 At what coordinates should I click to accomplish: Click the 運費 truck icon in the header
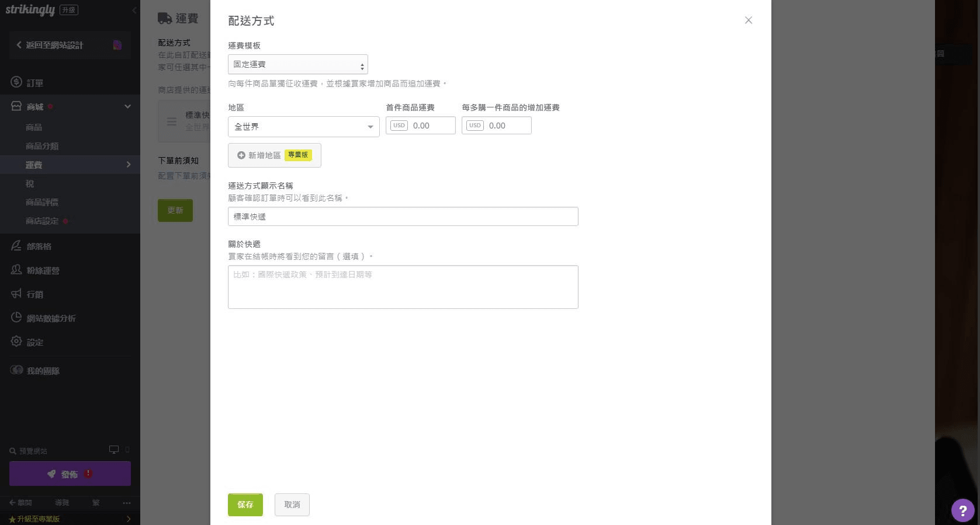tap(165, 19)
